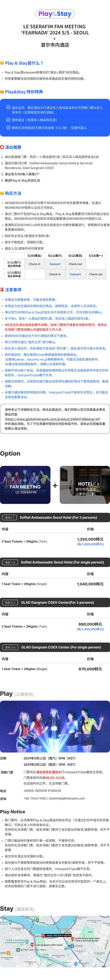Click the checkmark icon beside 提供连坐
Screen dimensions: 110x980
8,119
